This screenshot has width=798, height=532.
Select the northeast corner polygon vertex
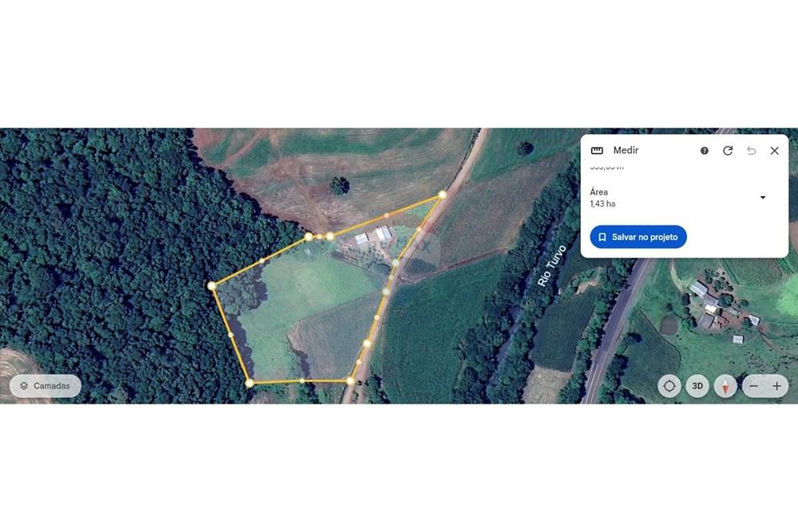[x=442, y=195]
